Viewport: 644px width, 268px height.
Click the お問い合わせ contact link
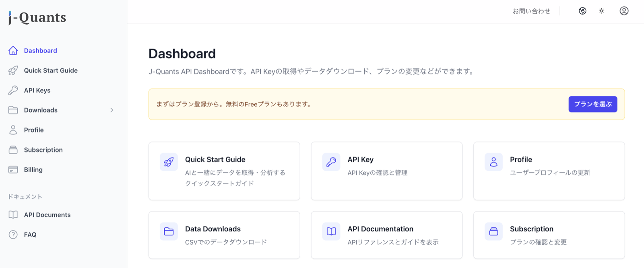531,11
